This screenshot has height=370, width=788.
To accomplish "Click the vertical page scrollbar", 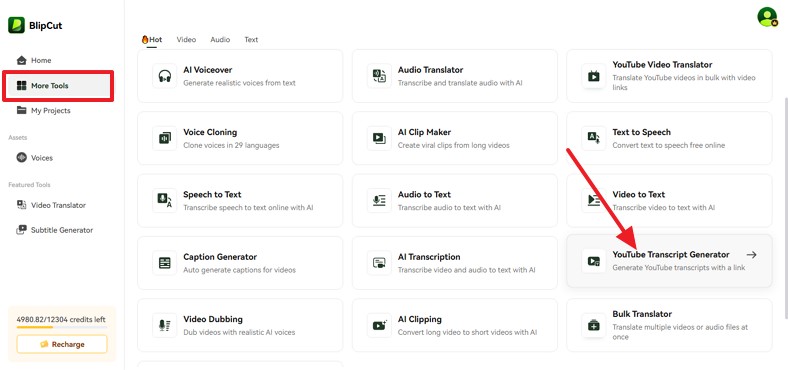I will (x=785, y=209).
